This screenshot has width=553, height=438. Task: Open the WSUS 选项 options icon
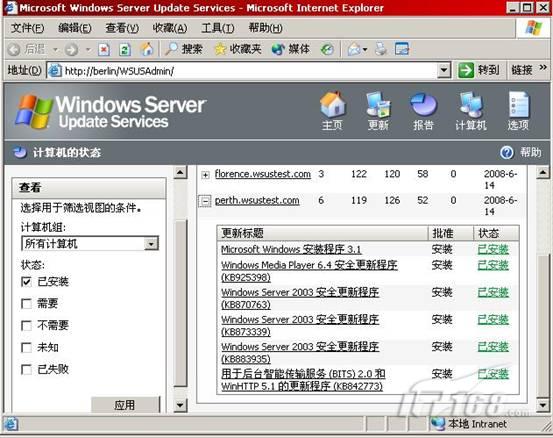518,111
